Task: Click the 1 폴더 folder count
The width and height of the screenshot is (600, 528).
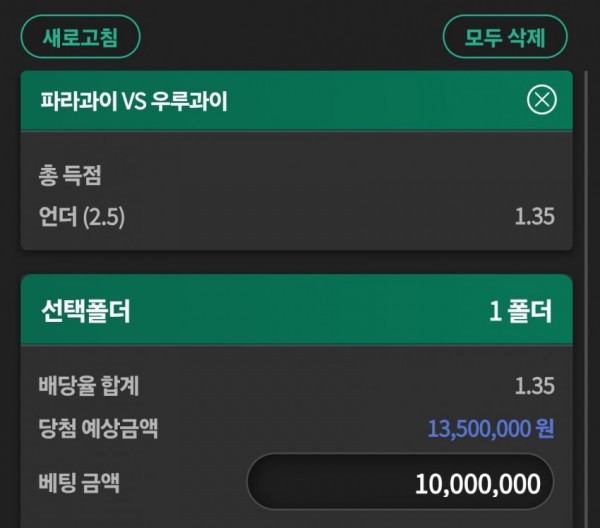Action: tap(520, 311)
